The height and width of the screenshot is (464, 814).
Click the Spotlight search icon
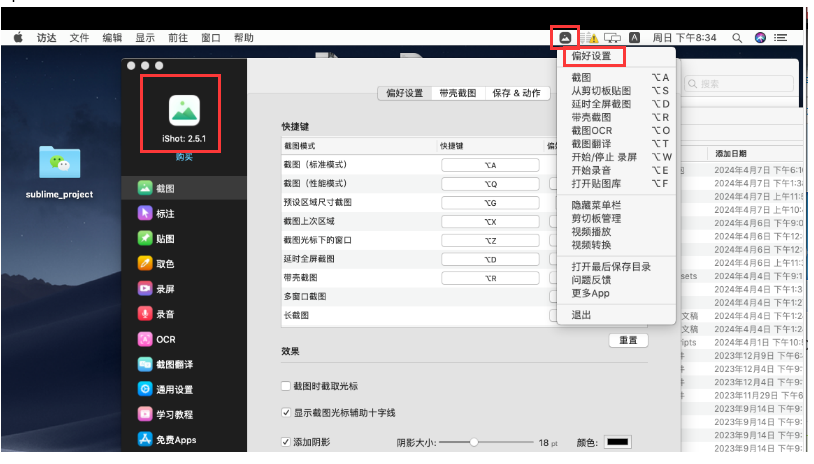737,38
